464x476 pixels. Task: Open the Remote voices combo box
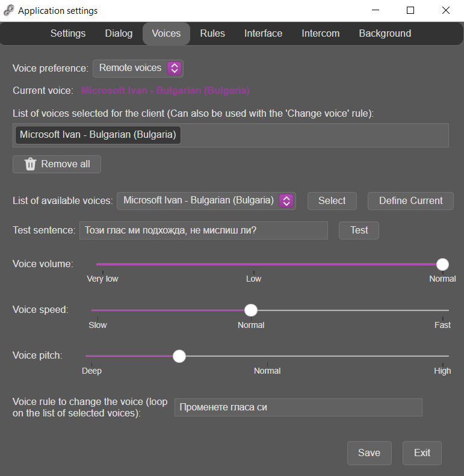(x=138, y=69)
